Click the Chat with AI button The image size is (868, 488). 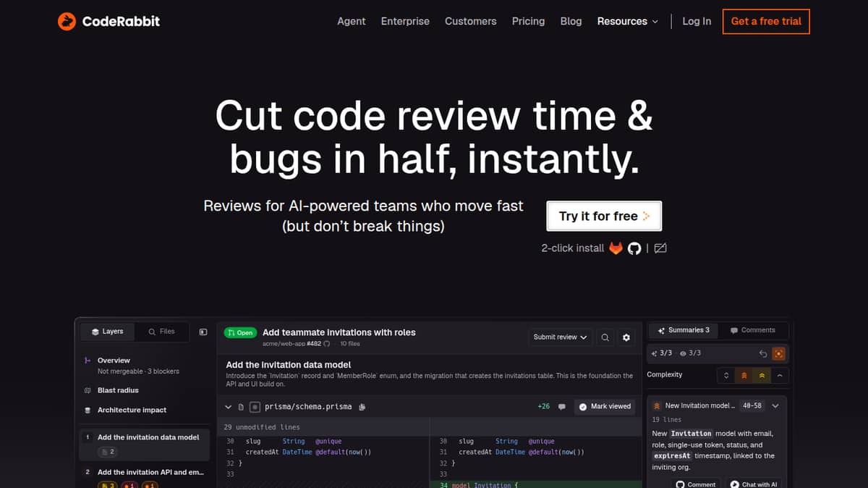click(x=752, y=484)
